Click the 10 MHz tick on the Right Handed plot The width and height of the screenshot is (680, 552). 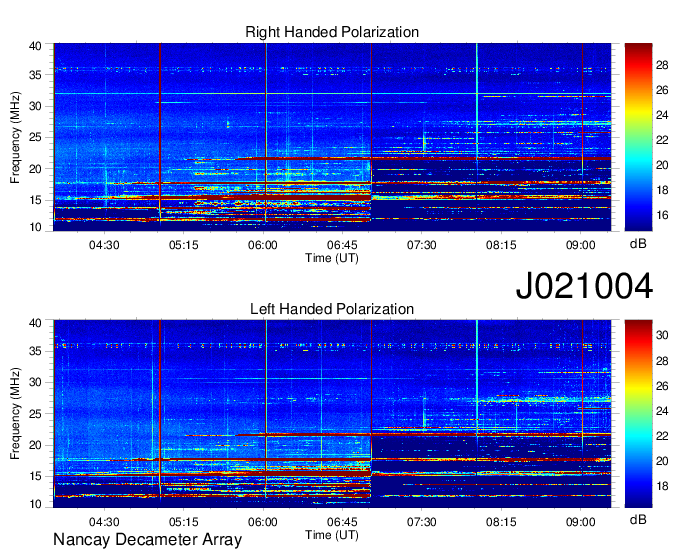[35, 227]
